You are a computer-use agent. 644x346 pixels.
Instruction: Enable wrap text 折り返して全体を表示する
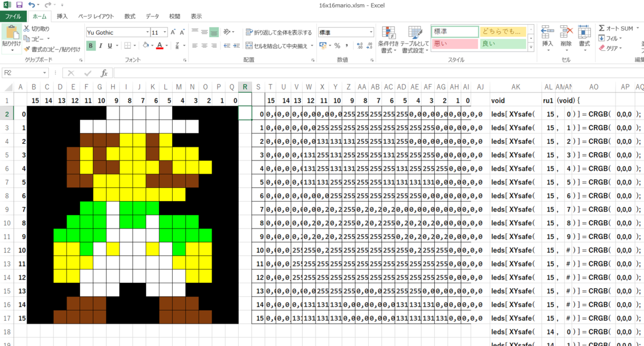coord(278,32)
